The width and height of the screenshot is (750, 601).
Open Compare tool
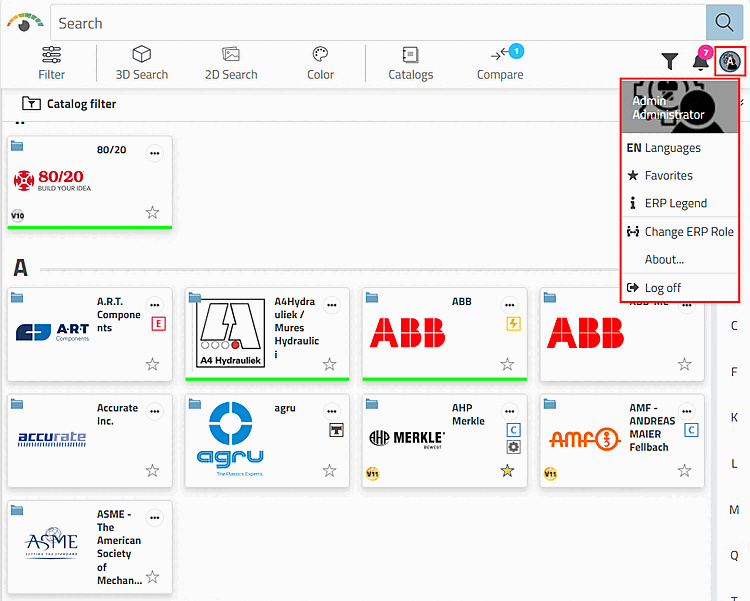500,63
